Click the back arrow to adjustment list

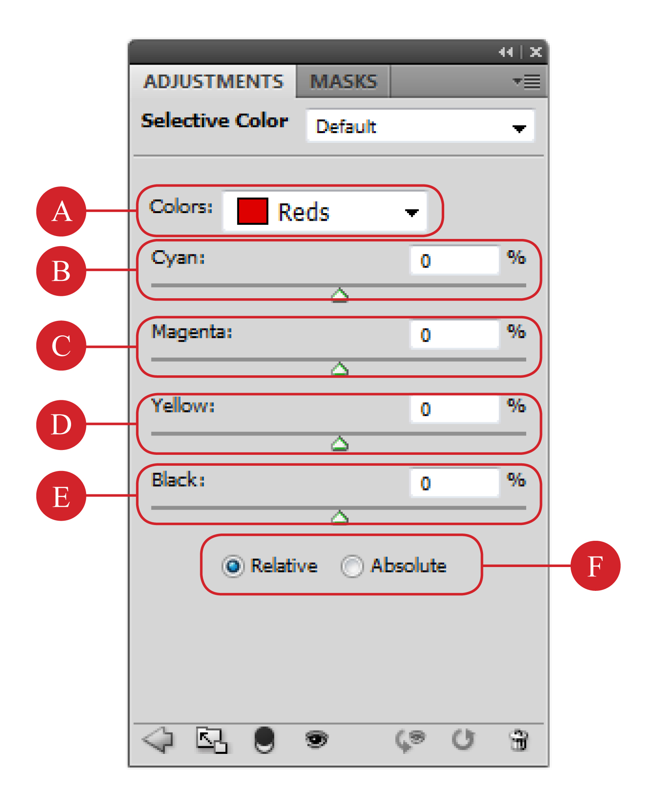pos(158,740)
